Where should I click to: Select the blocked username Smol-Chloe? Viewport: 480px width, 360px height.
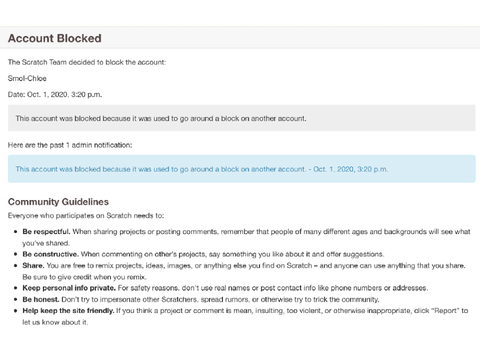pos(27,78)
